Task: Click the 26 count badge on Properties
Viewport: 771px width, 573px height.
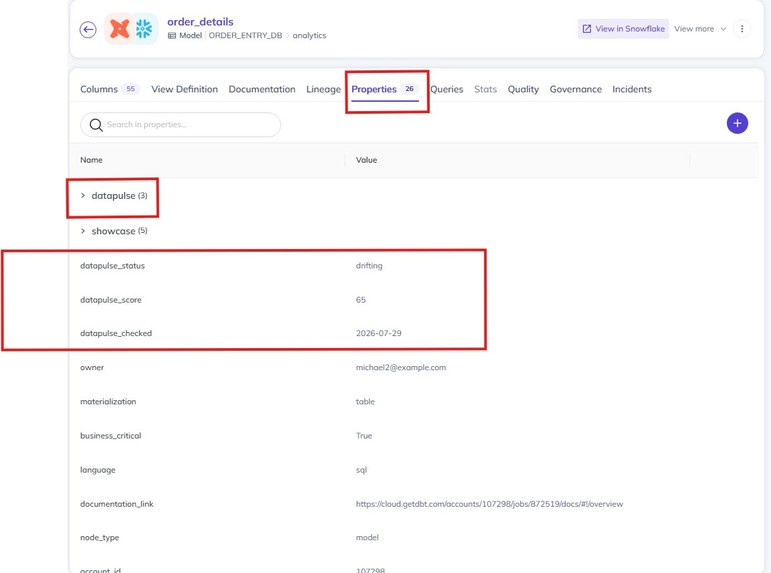Action: (x=409, y=89)
